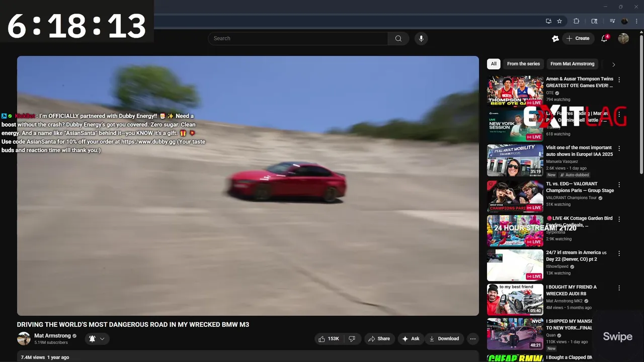Open more actions menu below video

pyautogui.click(x=473, y=339)
